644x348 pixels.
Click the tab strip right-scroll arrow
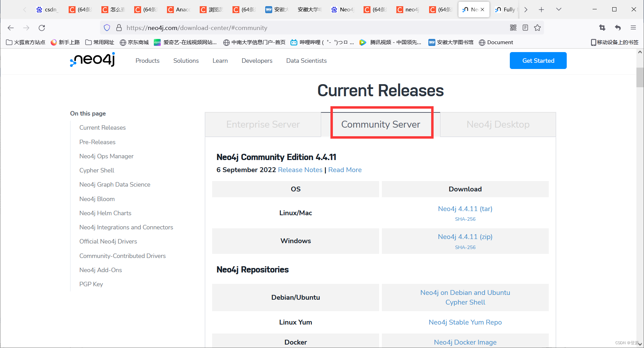click(x=526, y=10)
